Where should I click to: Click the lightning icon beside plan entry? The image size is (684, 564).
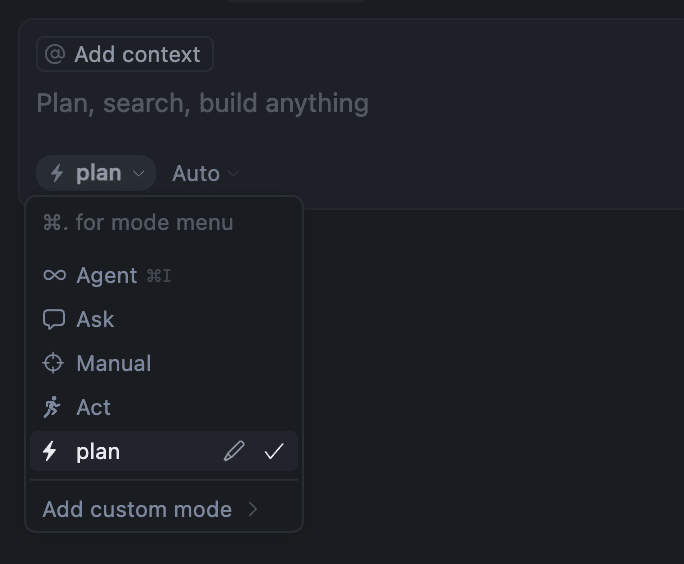coord(50,451)
